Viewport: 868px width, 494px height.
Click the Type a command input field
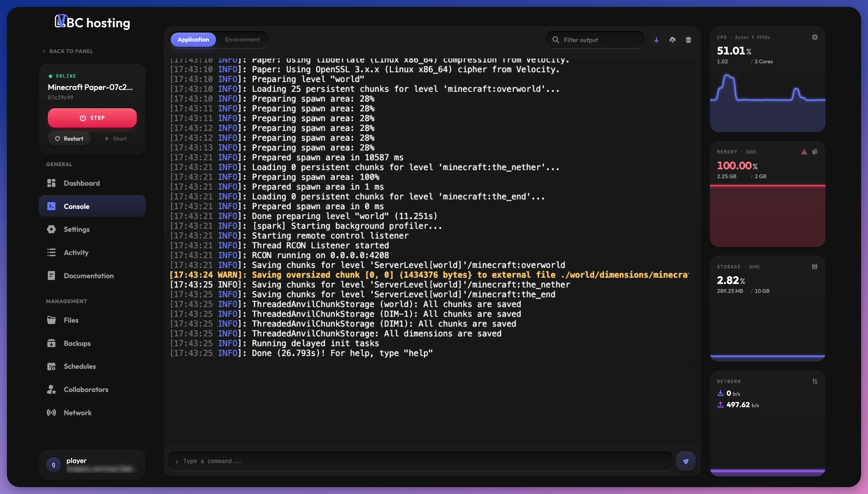click(421, 461)
